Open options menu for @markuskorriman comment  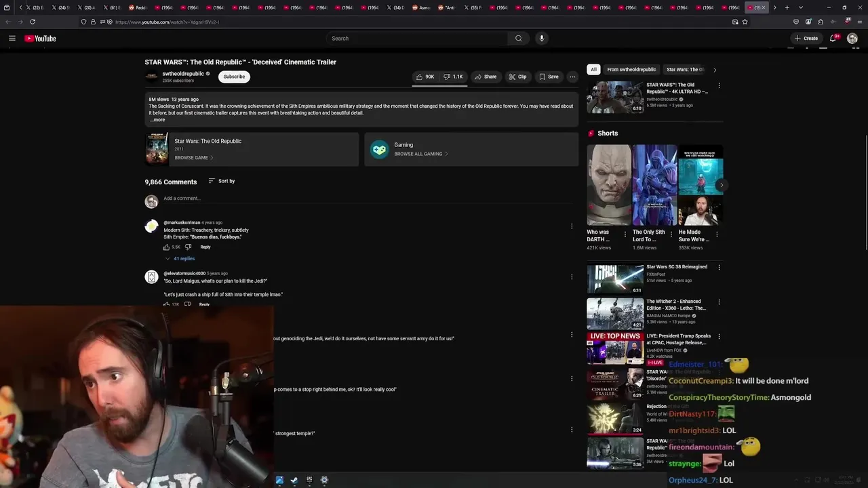click(572, 226)
